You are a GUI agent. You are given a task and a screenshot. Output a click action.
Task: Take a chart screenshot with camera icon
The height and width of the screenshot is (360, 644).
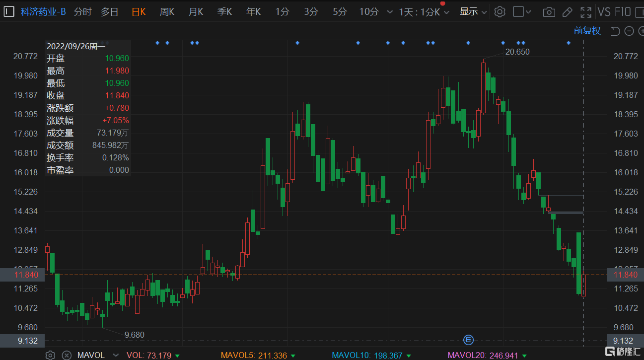[x=549, y=12]
